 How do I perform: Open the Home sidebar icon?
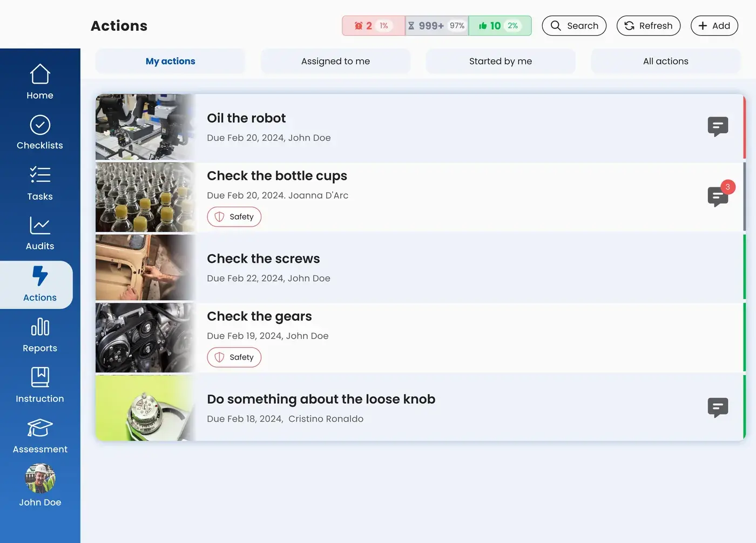(40, 74)
